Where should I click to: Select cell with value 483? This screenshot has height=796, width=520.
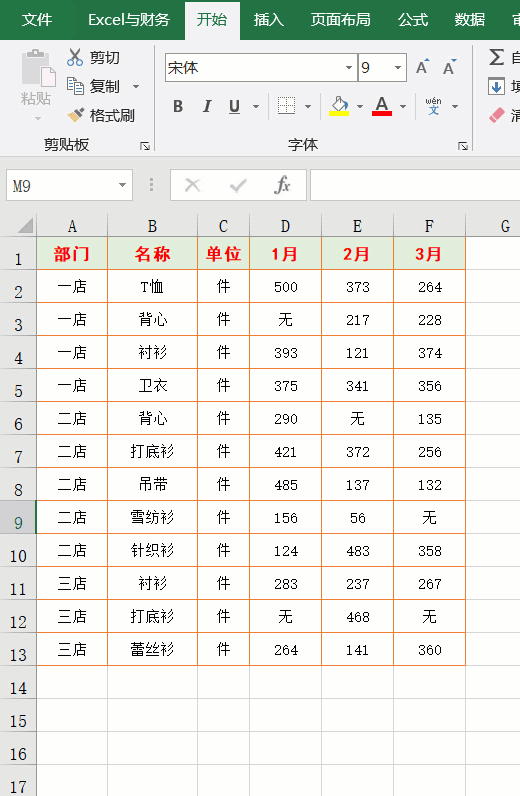(358, 550)
